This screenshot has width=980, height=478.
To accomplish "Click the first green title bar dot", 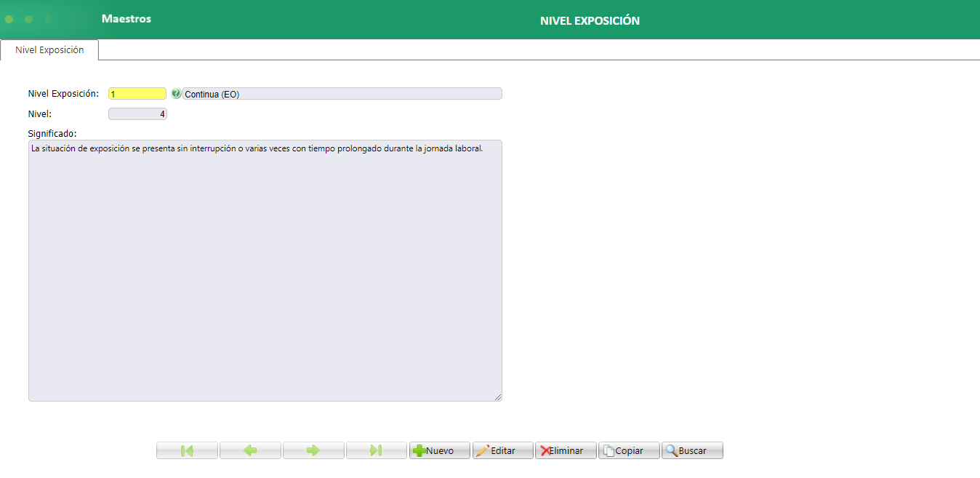I will pos(9,20).
